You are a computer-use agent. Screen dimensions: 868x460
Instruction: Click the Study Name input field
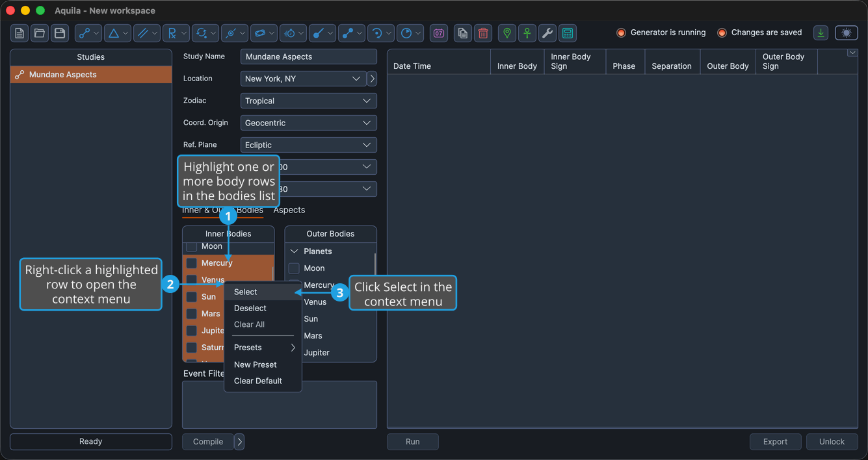pos(308,57)
